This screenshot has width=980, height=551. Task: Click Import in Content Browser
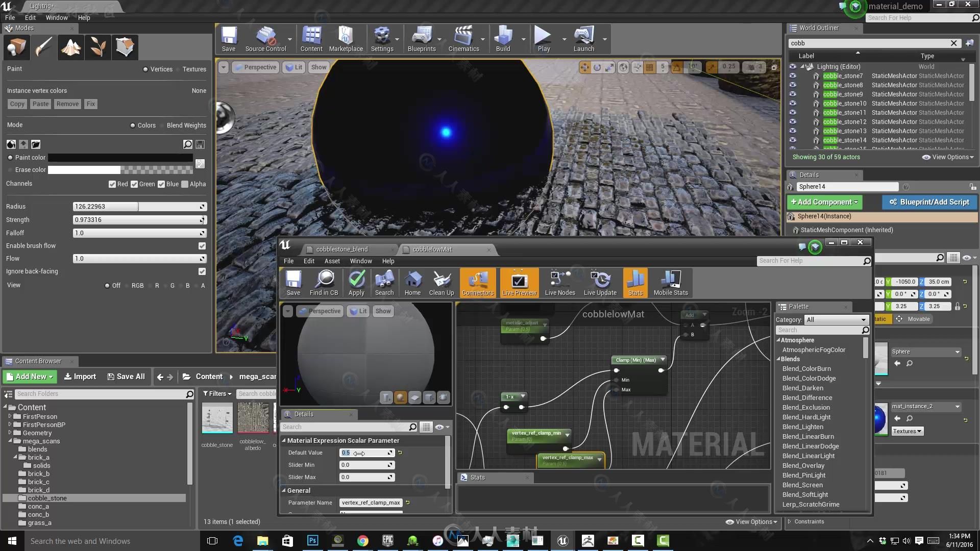(80, 377)
